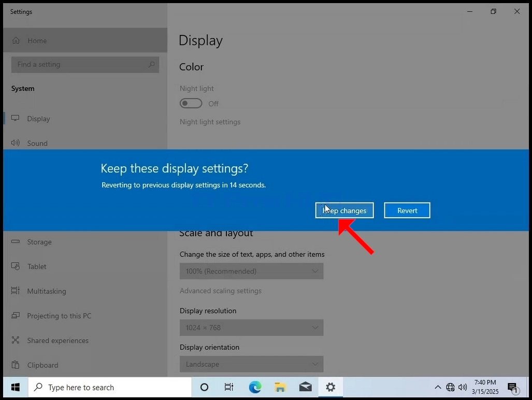The width and height of the screenshot is (532, 400).
Task: Click the Storage drive icon
Action: 15,241
